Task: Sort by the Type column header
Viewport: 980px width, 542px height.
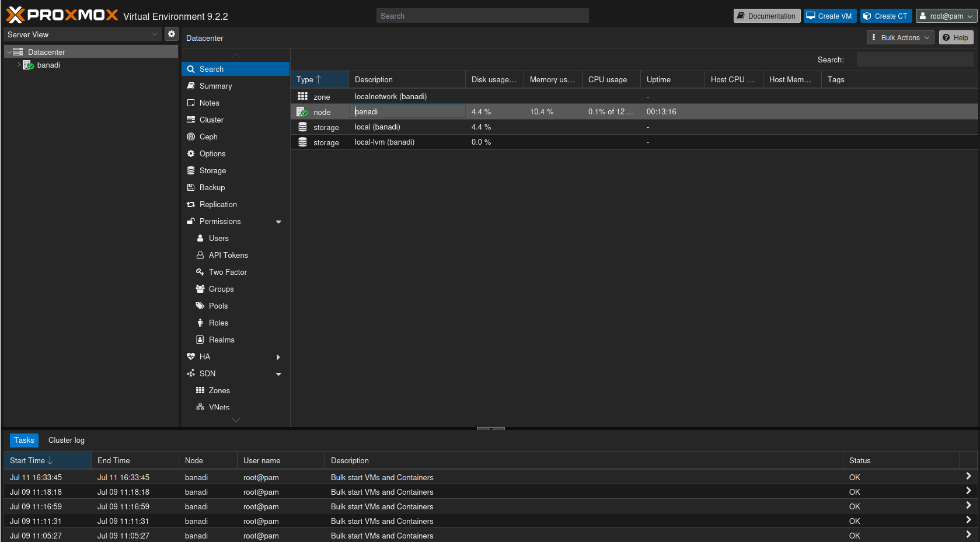Action: pos(319,79)
